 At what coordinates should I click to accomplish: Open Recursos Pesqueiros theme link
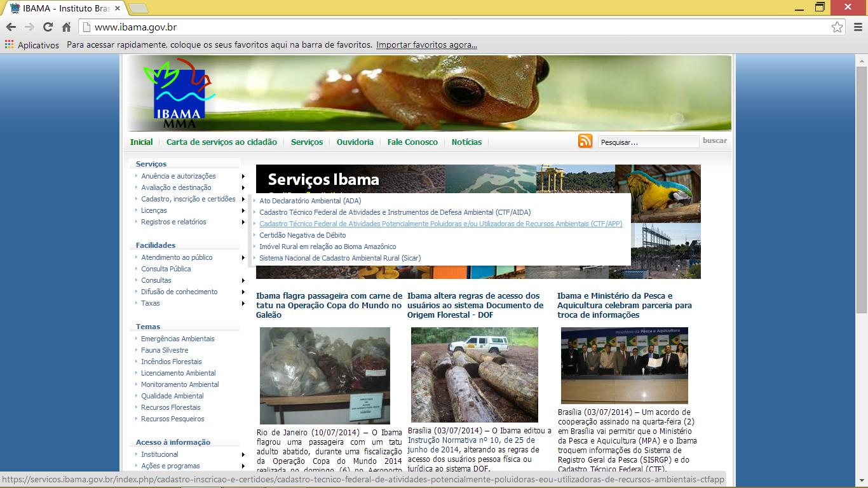pos(173,419)
